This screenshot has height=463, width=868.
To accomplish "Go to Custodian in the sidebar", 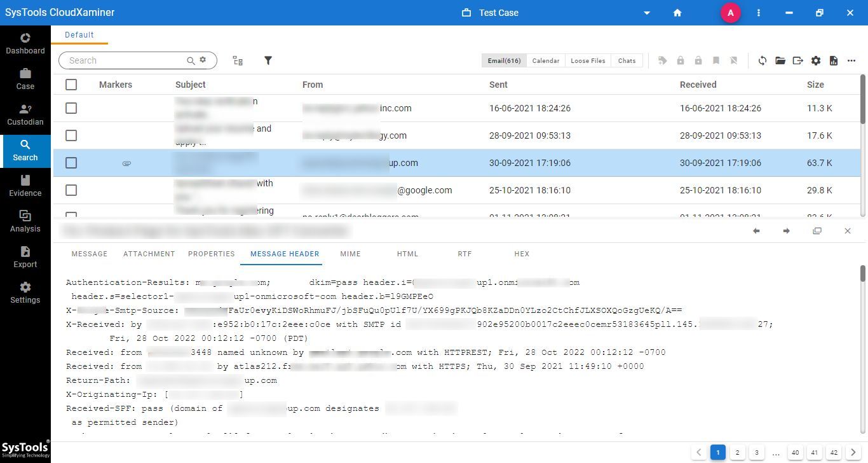I will pos(25,114).
